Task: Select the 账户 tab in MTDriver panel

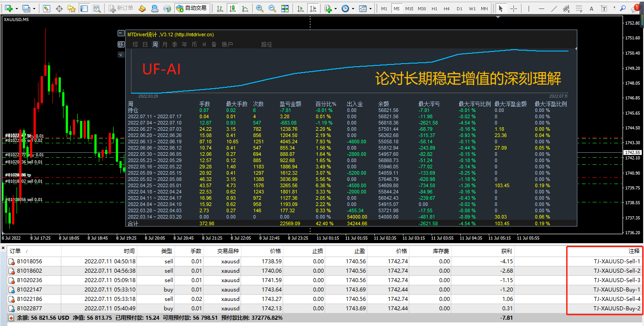Action: click(227, 44)
